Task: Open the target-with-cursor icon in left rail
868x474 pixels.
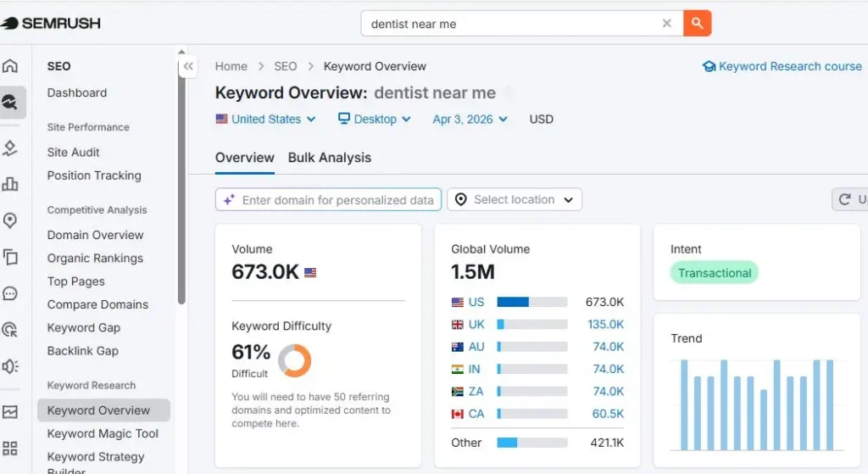Action: tap(10, 330)
